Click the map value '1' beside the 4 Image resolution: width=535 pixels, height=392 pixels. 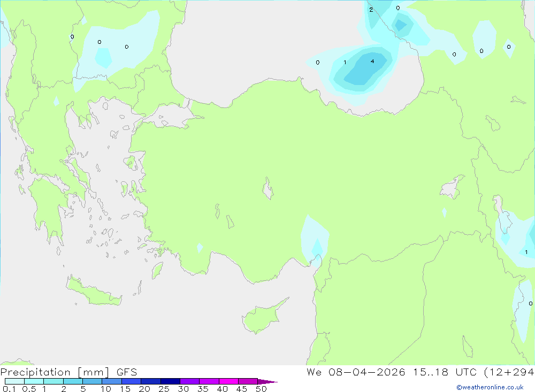(345, 63)
